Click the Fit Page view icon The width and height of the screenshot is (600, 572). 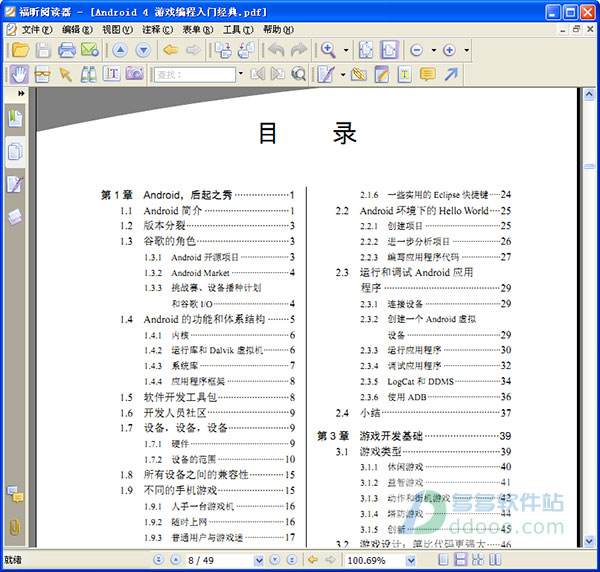click(x=366, y=50)
